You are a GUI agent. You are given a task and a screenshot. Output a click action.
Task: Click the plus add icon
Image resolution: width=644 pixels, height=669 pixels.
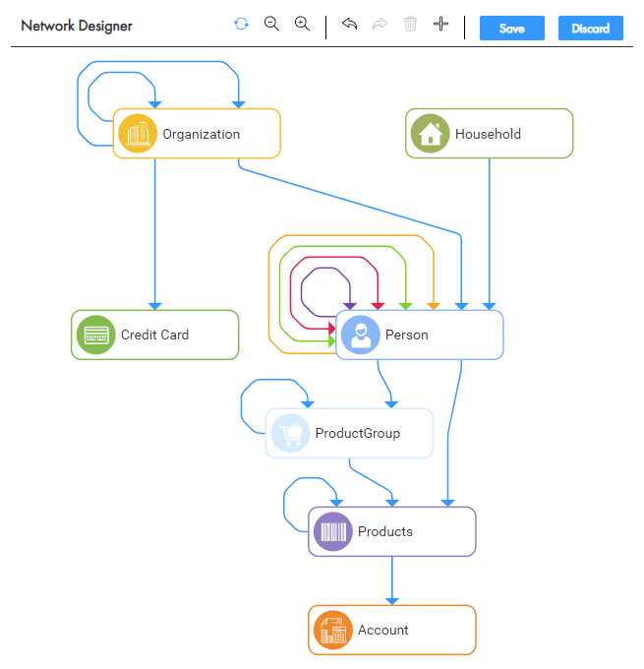[x=440, y=24]
